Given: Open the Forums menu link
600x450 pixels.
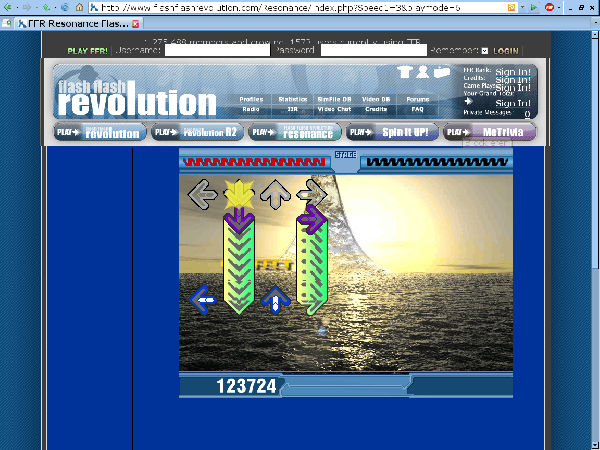Looking at the screenshot, I should pos(417,100).
